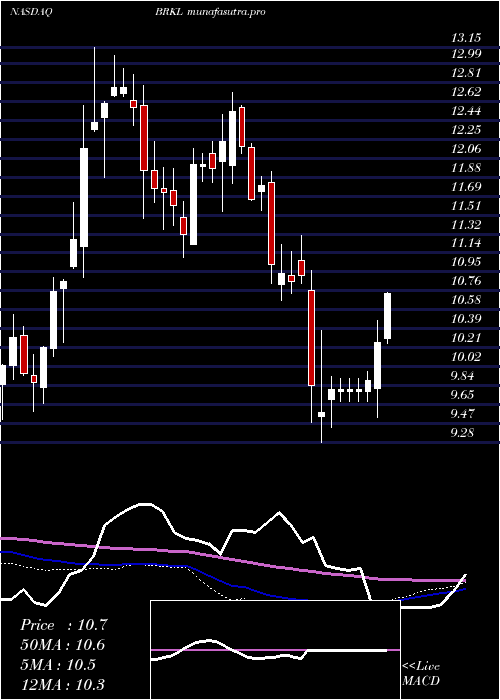This screenshot has width=500, height=700.
Task: Click the 12.25 price axis label
Action: click(466, 130)
